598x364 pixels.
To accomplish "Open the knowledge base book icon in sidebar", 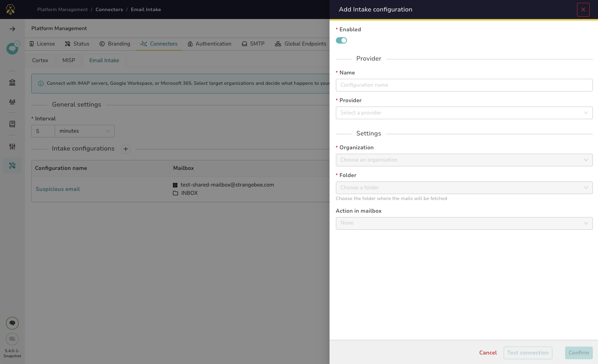I will pyautogui.click(x=12, y=124).
